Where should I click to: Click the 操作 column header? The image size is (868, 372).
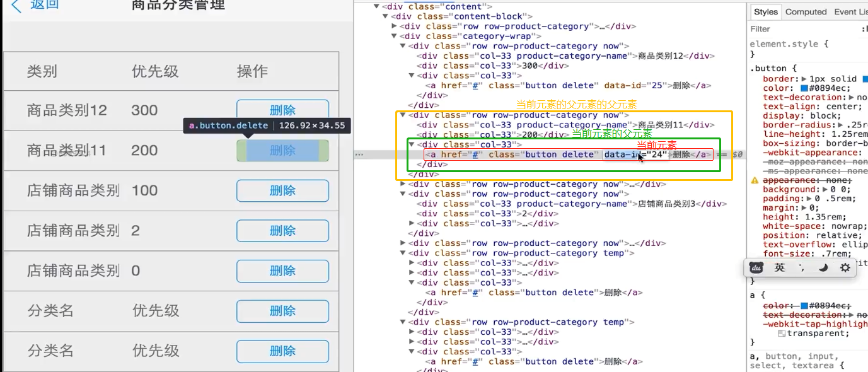[252, 71]
